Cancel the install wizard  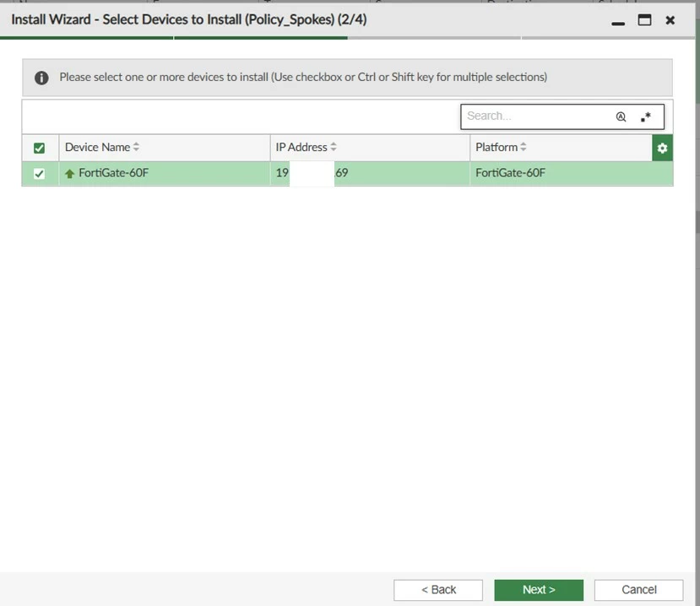[638, 590]
